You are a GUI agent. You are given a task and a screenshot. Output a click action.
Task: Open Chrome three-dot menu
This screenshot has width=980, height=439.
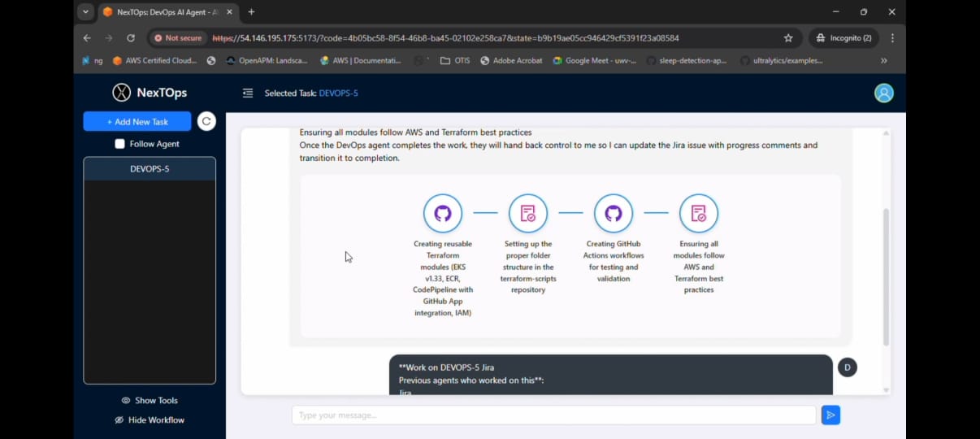pos(892,37)
